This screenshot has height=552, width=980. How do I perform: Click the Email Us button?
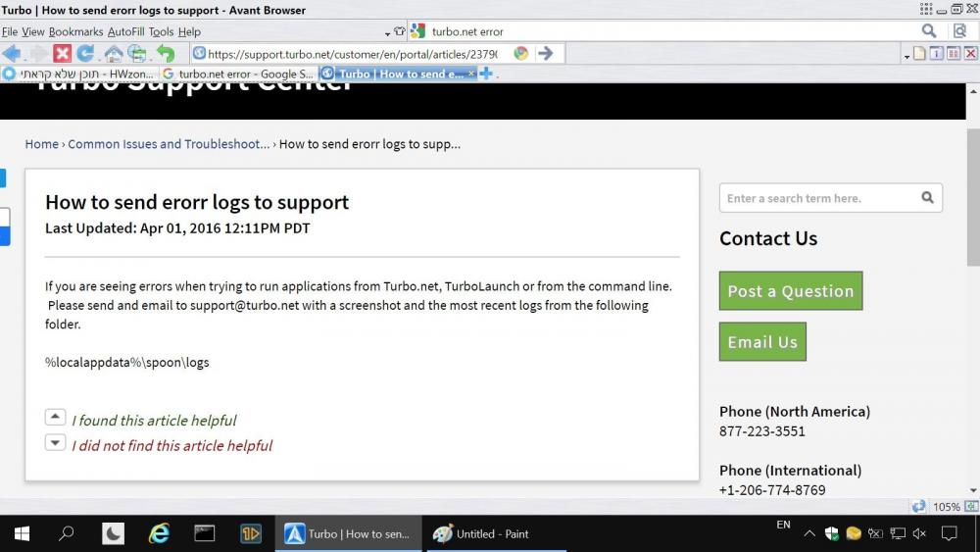[x=762, y=341]
